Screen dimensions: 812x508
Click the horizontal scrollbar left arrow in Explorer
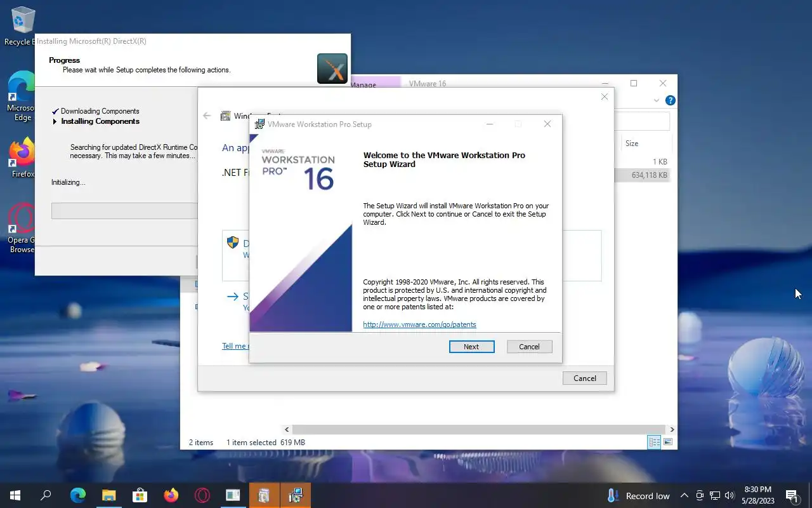click(x=287, y=429)
